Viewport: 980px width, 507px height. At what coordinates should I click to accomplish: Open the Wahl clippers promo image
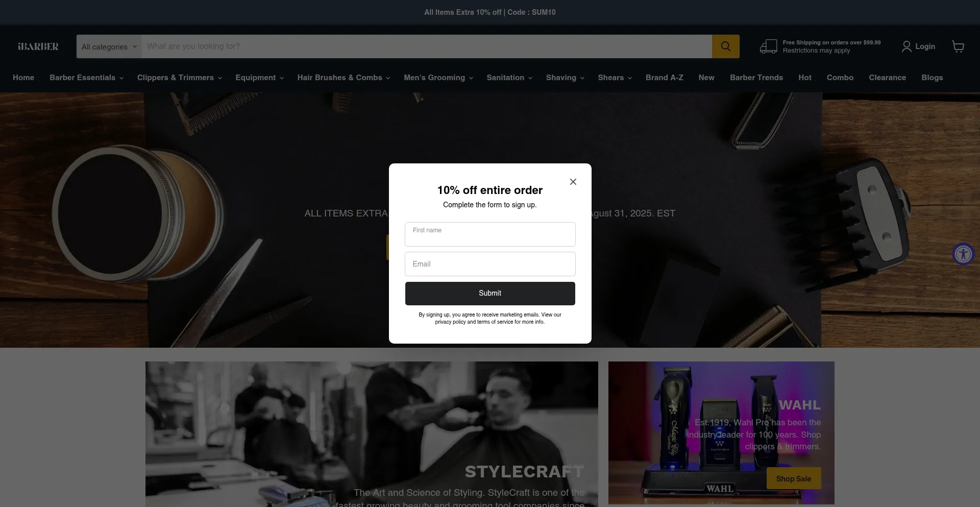tap(721, 433)
